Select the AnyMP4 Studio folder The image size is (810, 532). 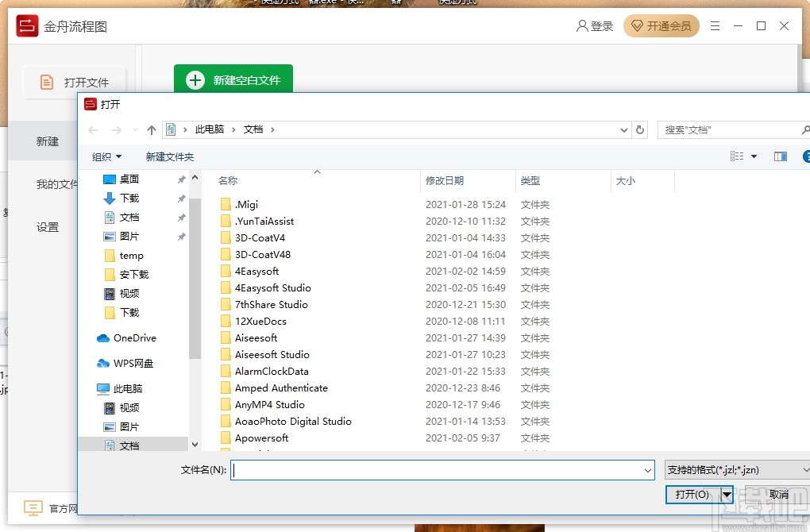click(x=270, y=405)
